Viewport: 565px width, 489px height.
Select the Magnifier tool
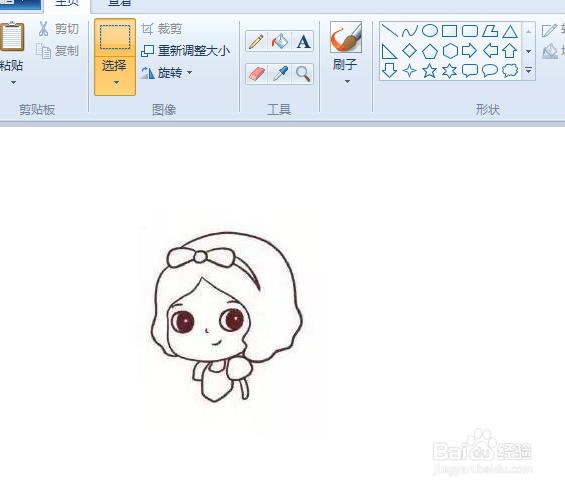click(x=303, y=74)
